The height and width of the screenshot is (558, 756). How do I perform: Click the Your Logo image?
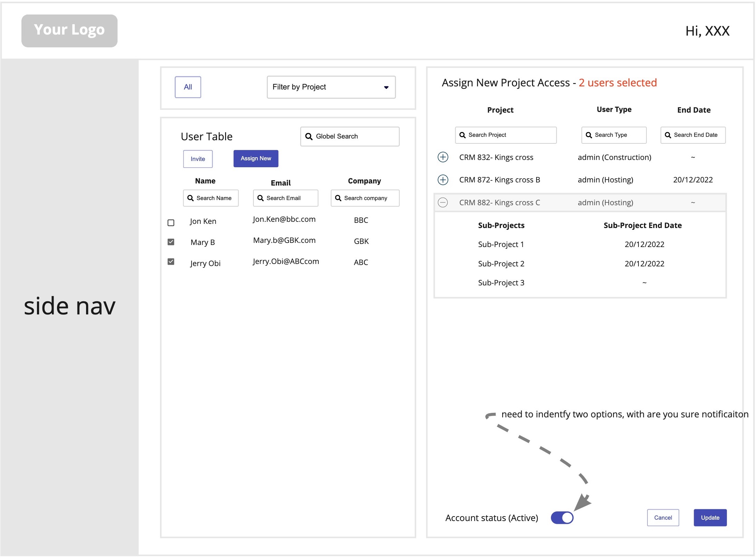69,31
